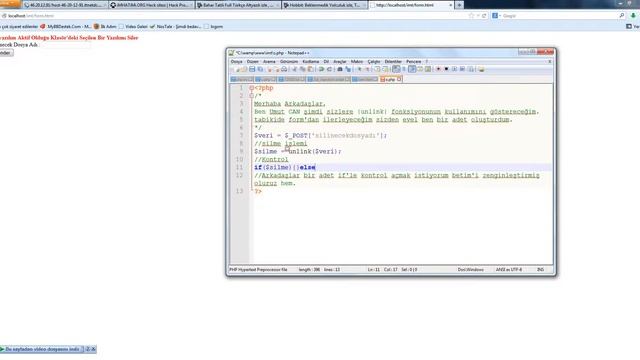This screenshot has height=360, width=640.
Task: Click the search magnifier icon in Firefox search box
Action: (622, 16)
